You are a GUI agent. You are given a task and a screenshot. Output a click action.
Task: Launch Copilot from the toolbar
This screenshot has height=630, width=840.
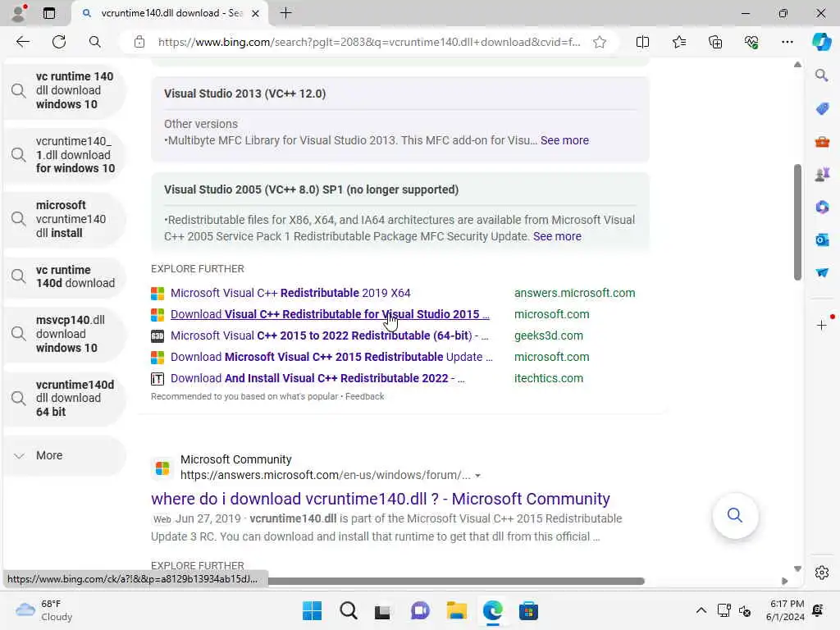click(x=821, y=42)
